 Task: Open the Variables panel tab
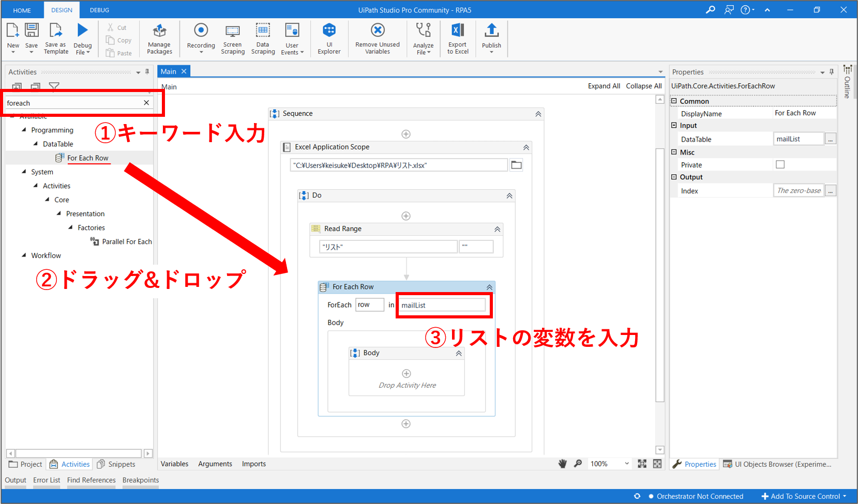point(174,464)
